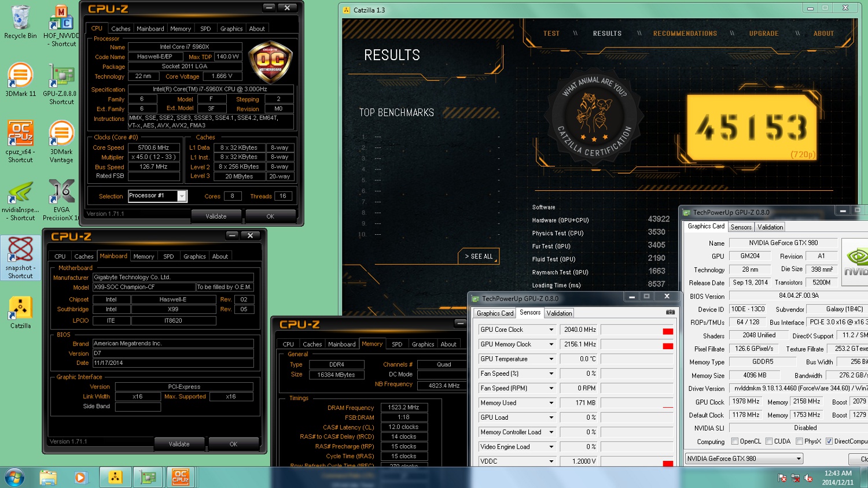The width and height of the screenshot is (868, 488).
Task: Open the GPU Load sensor dropdown
Action: coord(551,417)
